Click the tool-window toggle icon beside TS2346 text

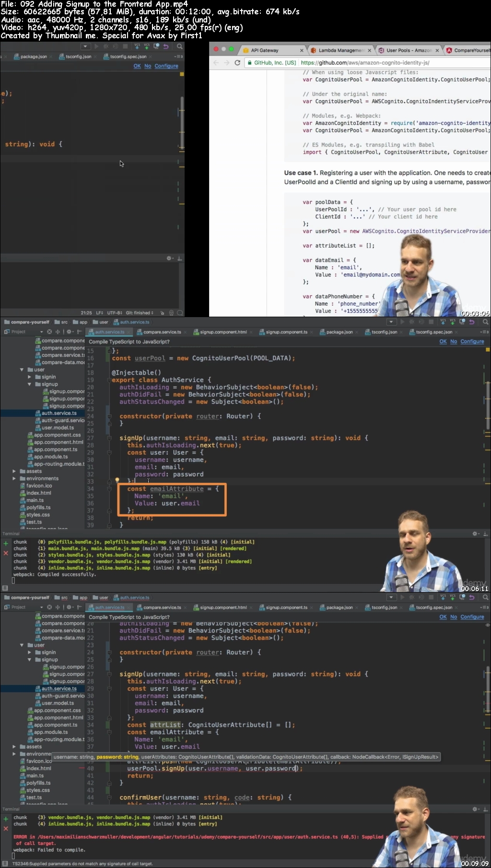(5, 863)
